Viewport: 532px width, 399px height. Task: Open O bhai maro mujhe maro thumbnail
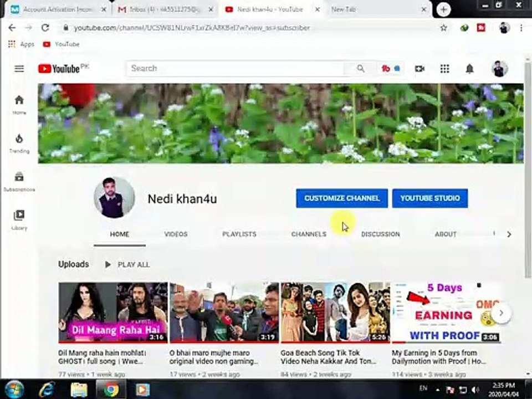(x=224, y=313)
